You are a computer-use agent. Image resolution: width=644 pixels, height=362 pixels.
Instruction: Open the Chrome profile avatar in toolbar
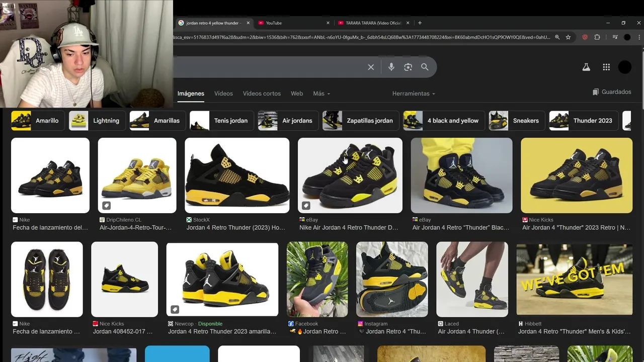point(627,37)
